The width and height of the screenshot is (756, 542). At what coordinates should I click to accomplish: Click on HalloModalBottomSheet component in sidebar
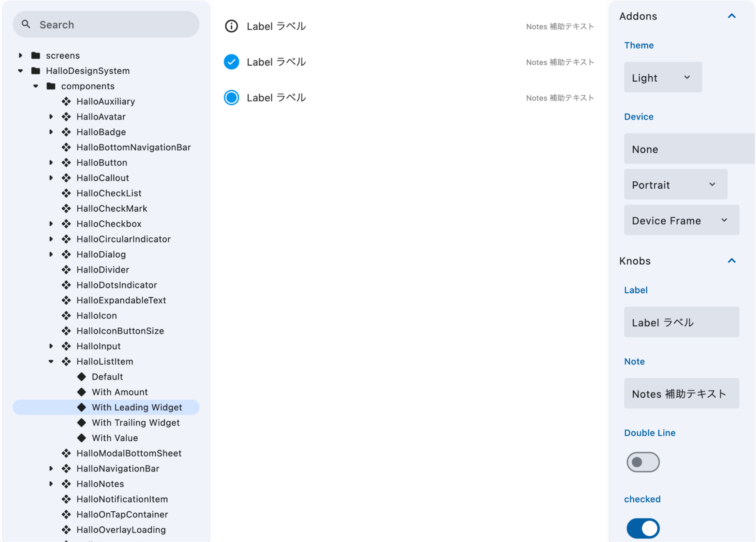point(129,452)
